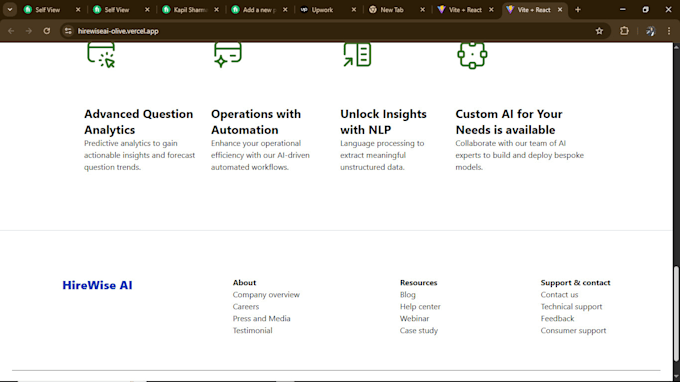Open the Chrome three-dot menu
680x382 pixels.
click(x=669, y=31)
